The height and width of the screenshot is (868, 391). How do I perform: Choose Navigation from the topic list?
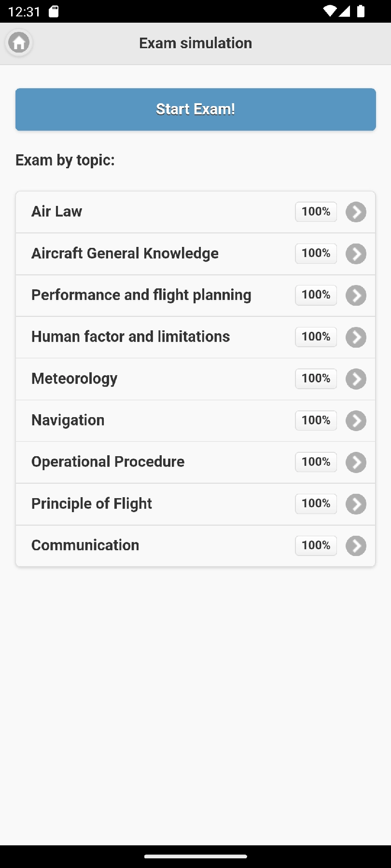[x=68, y=420]
